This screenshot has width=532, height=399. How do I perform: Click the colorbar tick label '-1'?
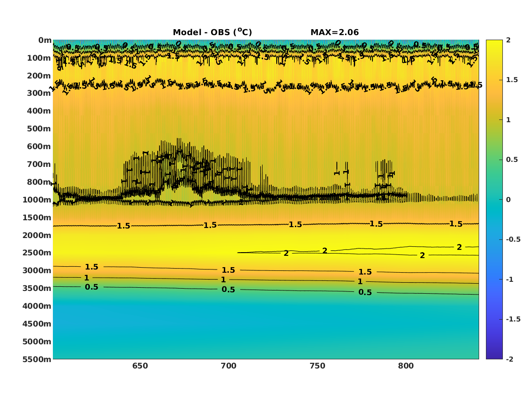pyautogui.click(x=510, y=279)
